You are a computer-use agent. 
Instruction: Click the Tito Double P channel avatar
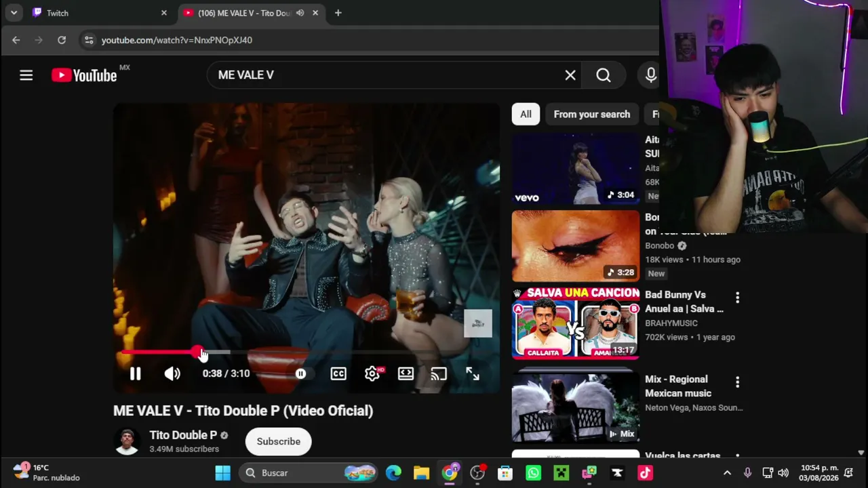tap(127, 441)
